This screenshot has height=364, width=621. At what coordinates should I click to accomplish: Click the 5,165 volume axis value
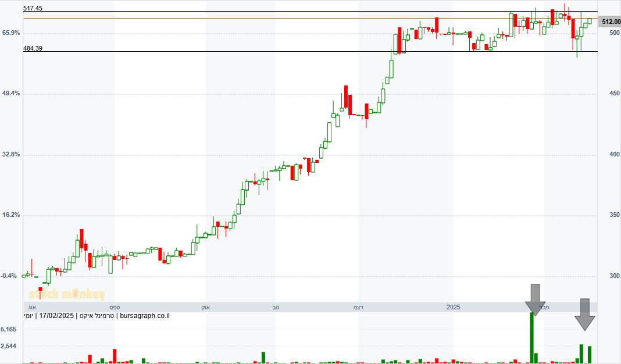click(9, 330)
